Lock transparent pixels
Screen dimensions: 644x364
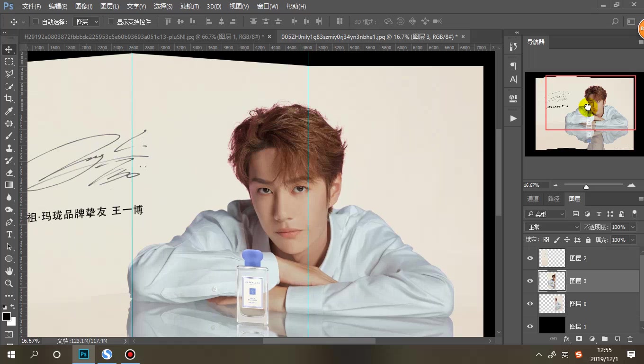546,240
